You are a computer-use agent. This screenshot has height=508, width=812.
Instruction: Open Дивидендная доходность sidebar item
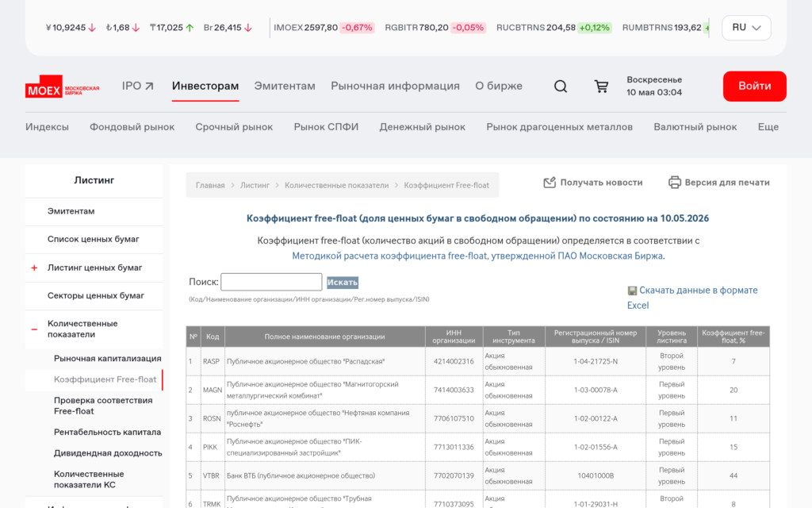tap(108, 453)
